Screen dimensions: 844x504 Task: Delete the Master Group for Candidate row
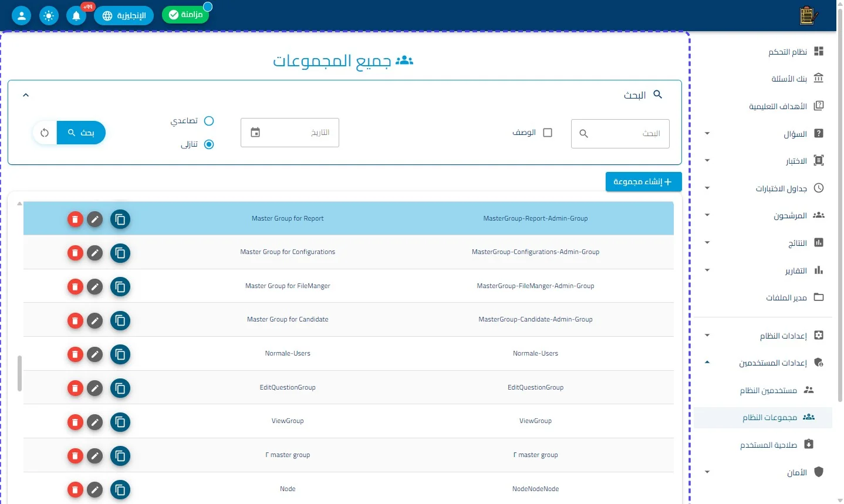tap(75, 321)
